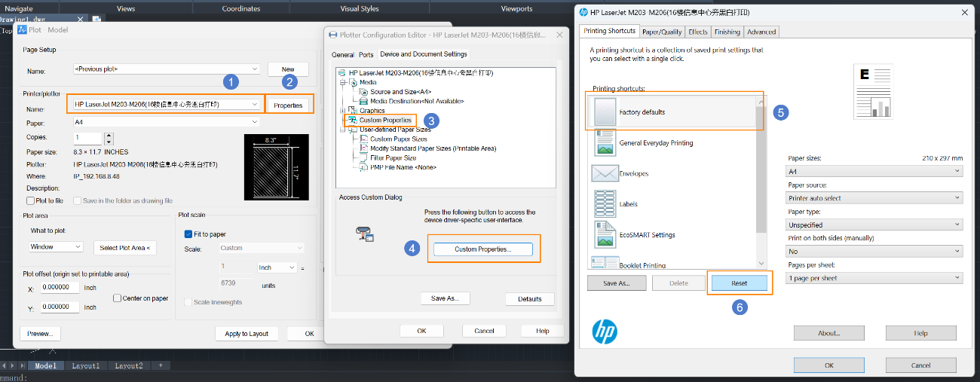Open the What to plot Window dropdown

[78, 247]
